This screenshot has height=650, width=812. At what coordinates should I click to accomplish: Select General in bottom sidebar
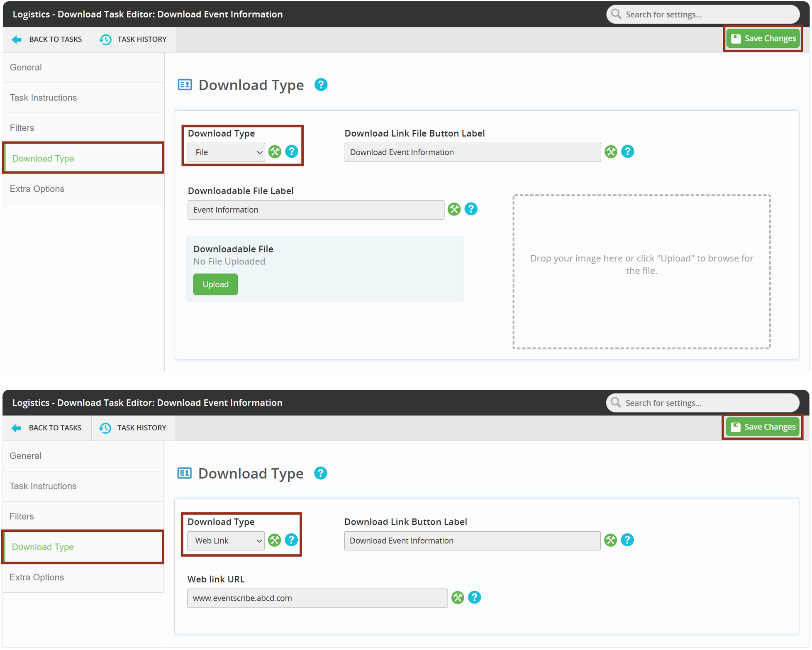tap(25, 456)
